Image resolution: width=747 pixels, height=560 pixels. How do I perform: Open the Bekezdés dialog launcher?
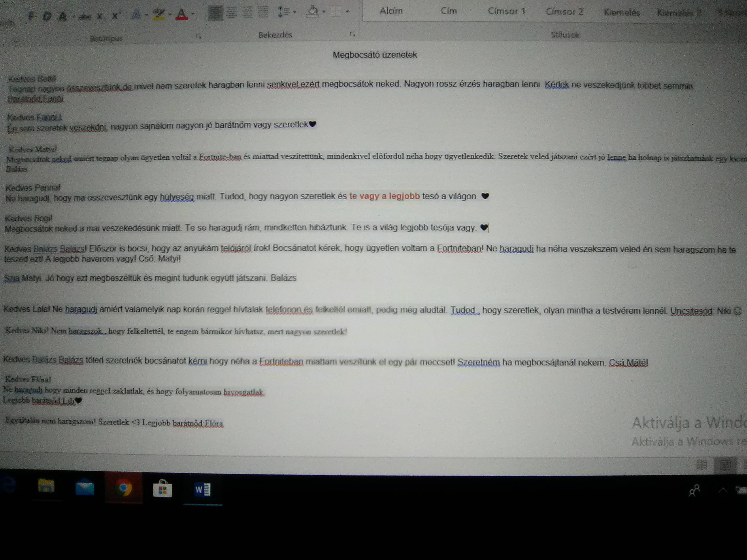pyautogui.click(x=352, y=34)
